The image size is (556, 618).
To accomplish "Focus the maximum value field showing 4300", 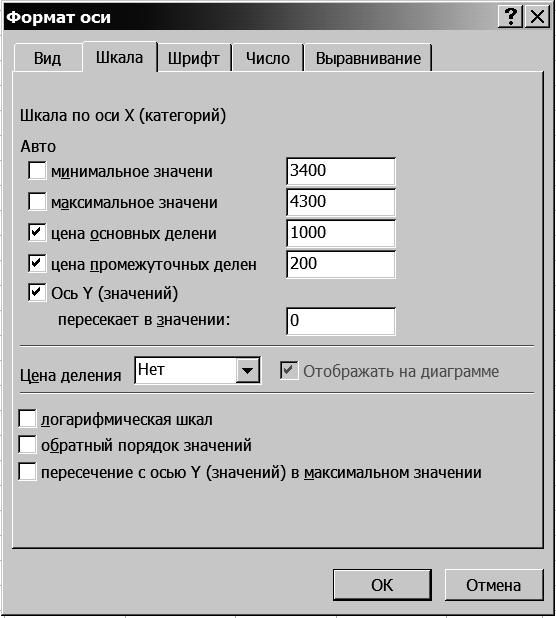I will 341,202.
